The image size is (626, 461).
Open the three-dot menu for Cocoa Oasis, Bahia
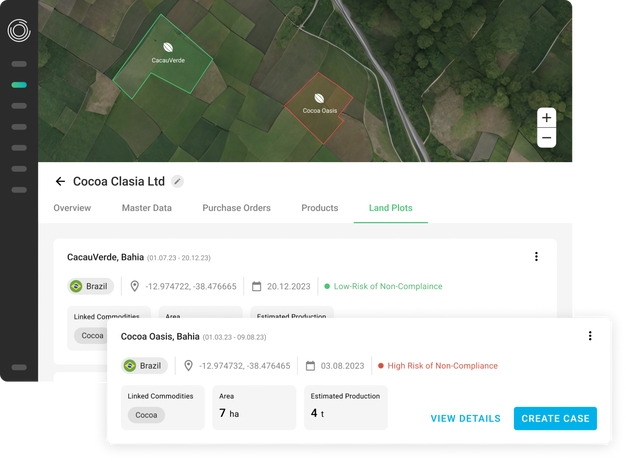click(x=590, y=336)
